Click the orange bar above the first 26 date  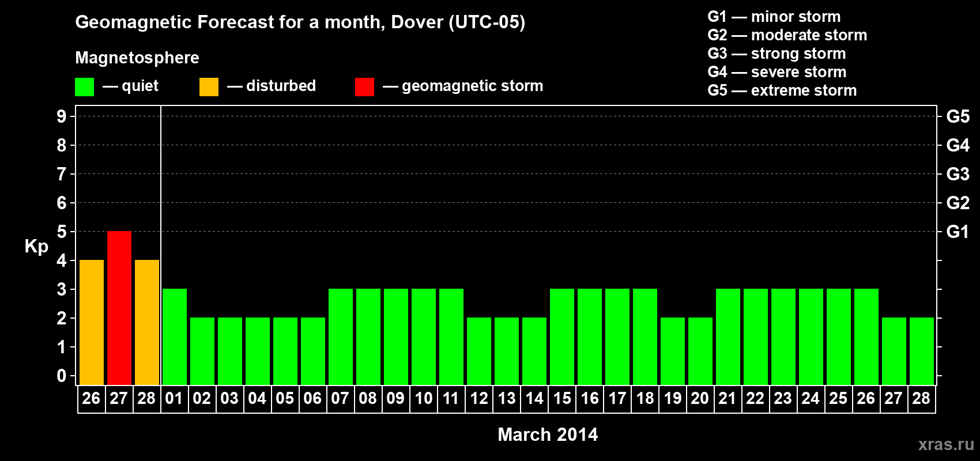92,323
